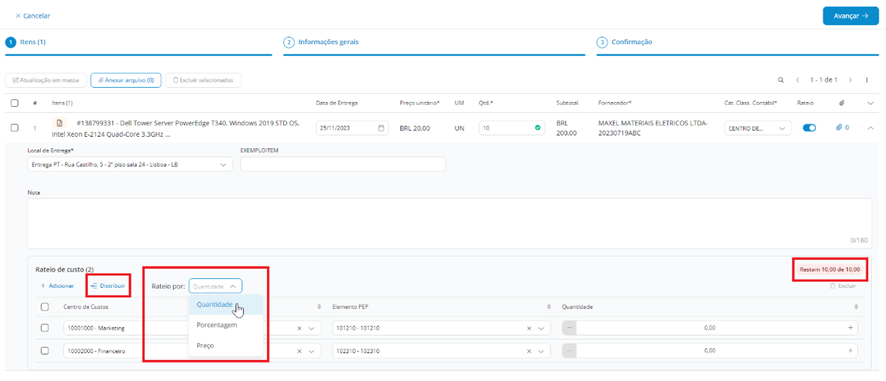
Task: Clear the 101210 Elemento PEP selection
Action: [x=529, y=328]
